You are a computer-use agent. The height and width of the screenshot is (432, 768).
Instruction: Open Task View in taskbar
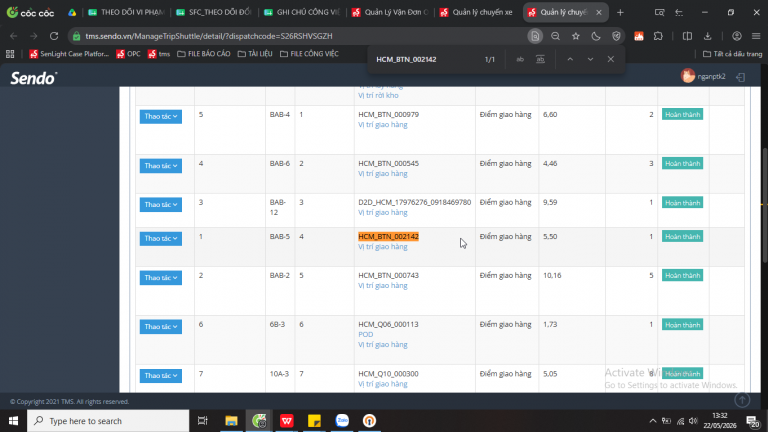[202, 421]
